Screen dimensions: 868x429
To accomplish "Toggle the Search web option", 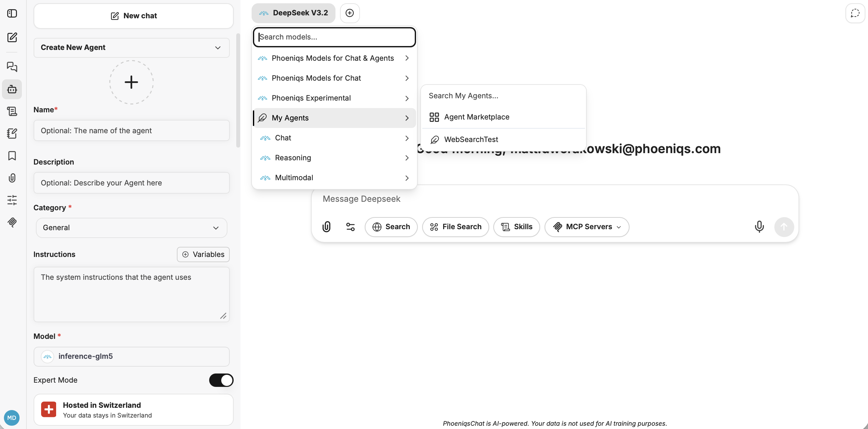I will click(x=391, y=227).
